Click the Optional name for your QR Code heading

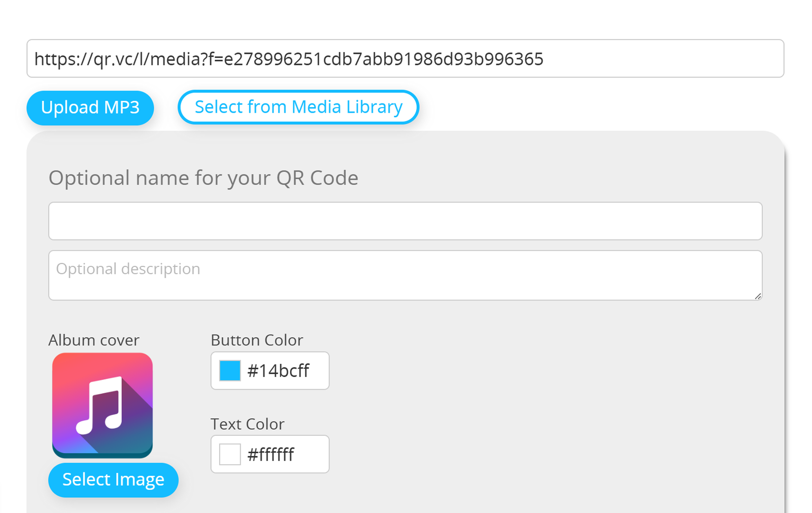tap(204, 178)
